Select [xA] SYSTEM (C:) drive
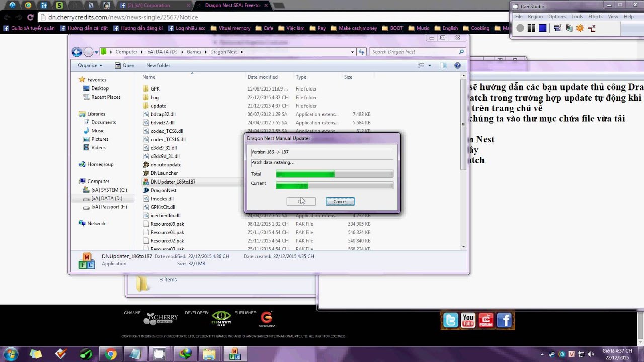Viewport: 644px width, 362px height. click(109, 190)
